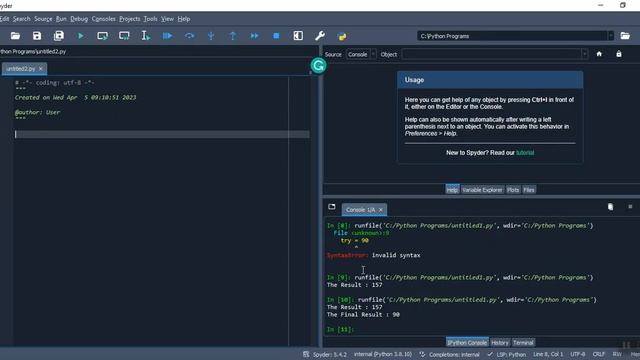Switch to the Terminal tab
640x360 pixels.
click(x=523, y=342)
